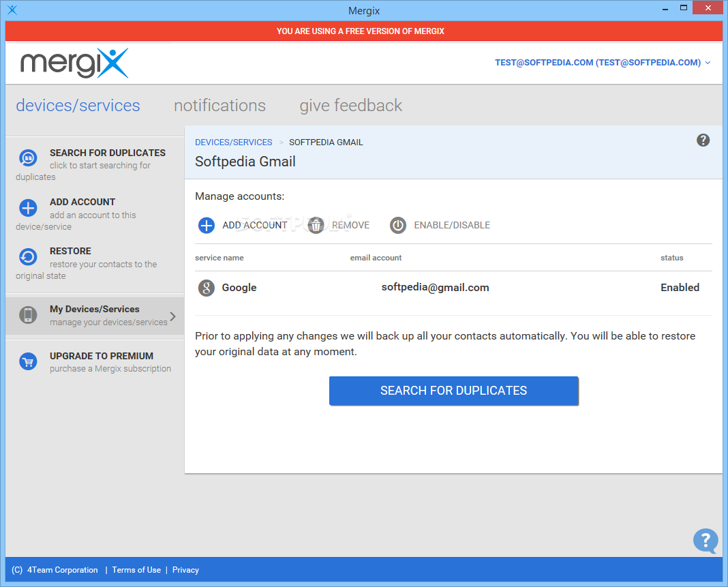The width and height of the screenshot is (728, 587).
Task: Click the 4Team Corporation footer link
Action: click(62, 570)
